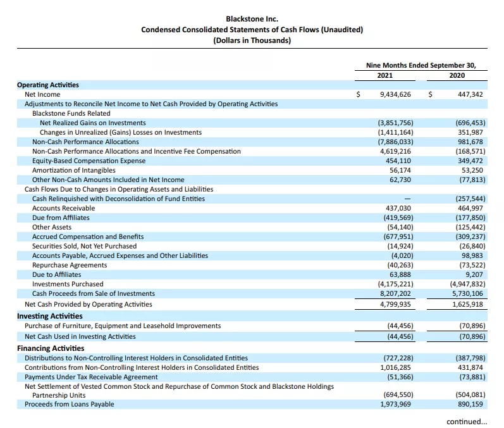The width and height of the screenshot is (504, 428).
Task: Click the 4,799,935 total value
Action: pos(395,304)
